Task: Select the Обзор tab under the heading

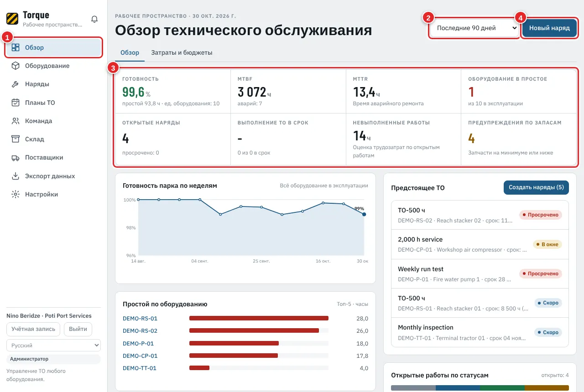Action: pyautogui.click(x=130, y=52)
